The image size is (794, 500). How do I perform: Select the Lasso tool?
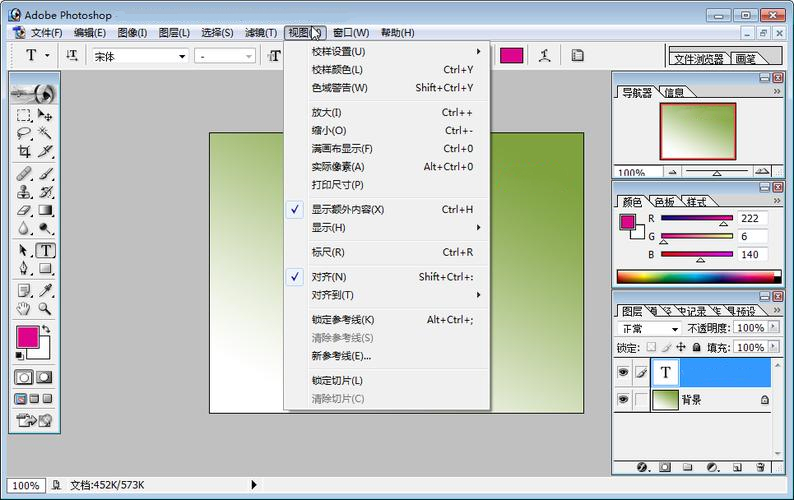point(23,133)
